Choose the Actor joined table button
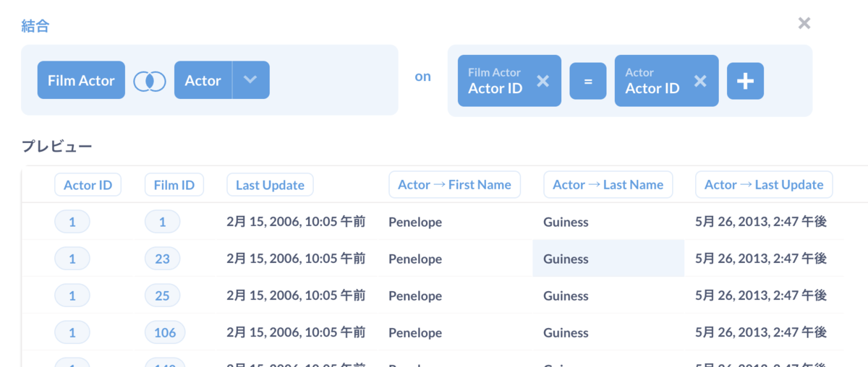 [203, 80]
